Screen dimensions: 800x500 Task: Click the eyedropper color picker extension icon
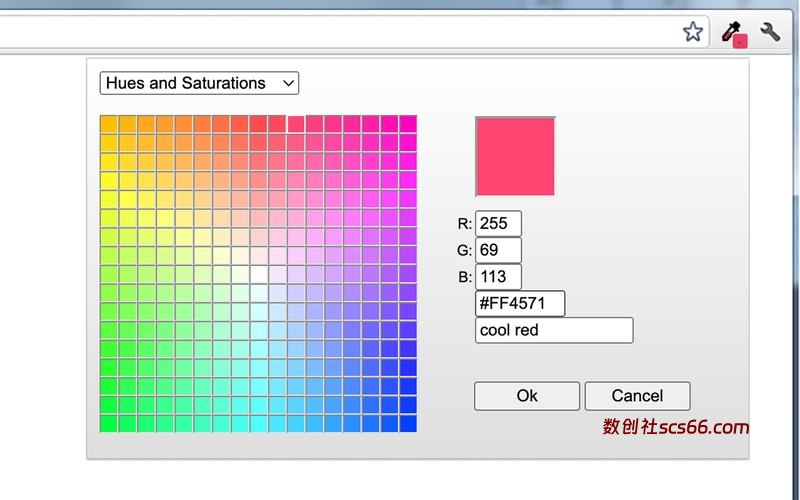[734, 34]
